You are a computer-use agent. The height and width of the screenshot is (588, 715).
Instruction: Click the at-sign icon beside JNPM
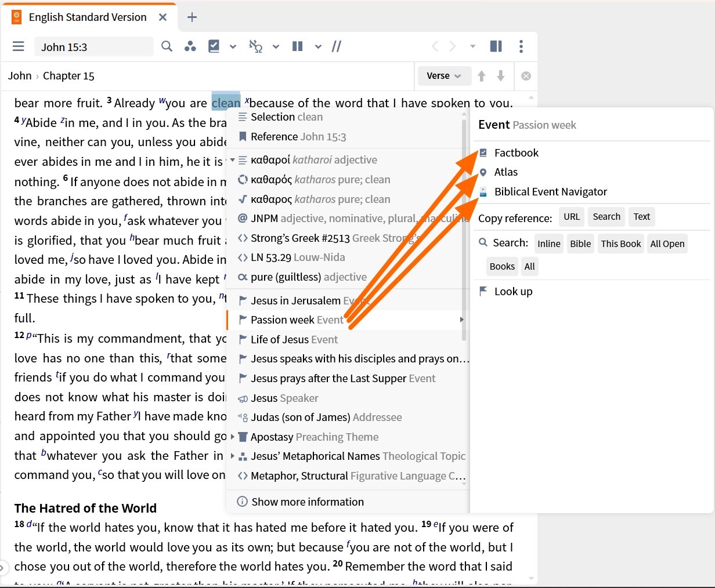pyautogui.click(x=243, y=219)
